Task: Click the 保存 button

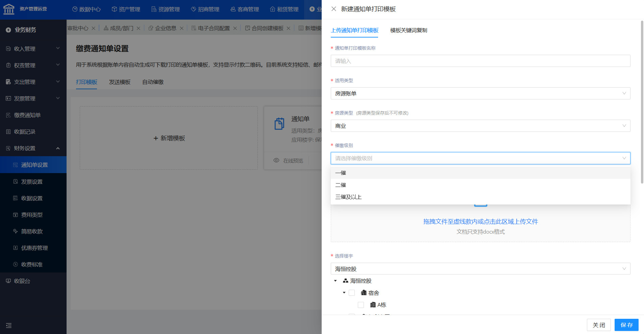Action: coord(626,325)
